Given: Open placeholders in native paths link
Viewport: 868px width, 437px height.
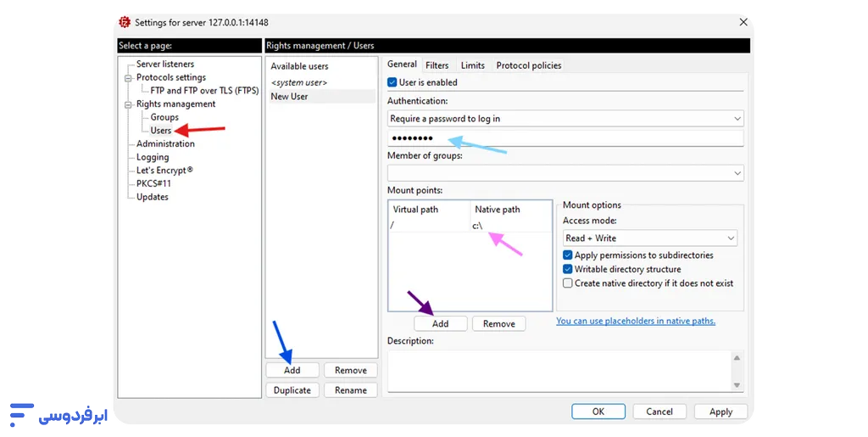Looking at the screenshot, I should tap(635, 322).
